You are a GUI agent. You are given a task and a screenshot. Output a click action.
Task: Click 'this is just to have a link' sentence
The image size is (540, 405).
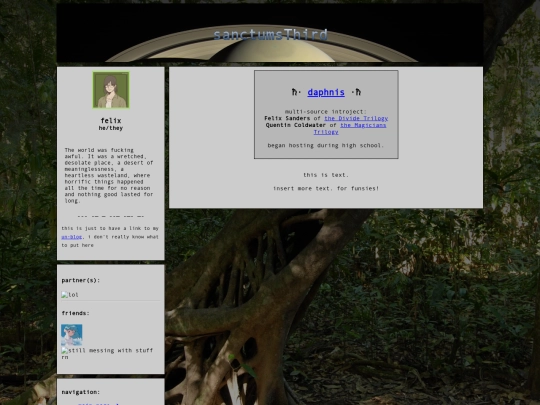point(110,237)
